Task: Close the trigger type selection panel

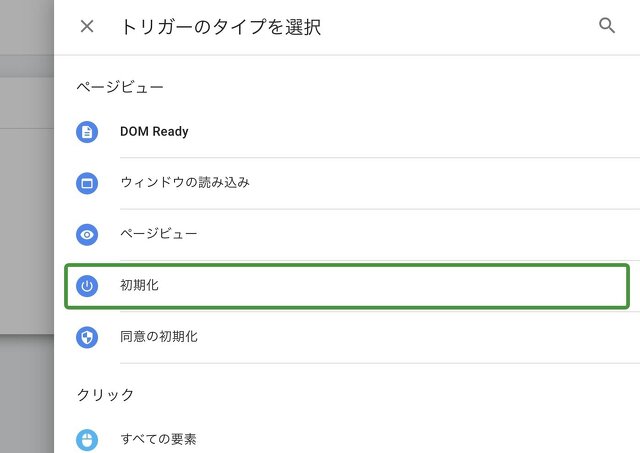Action: [x=87, y=27]
